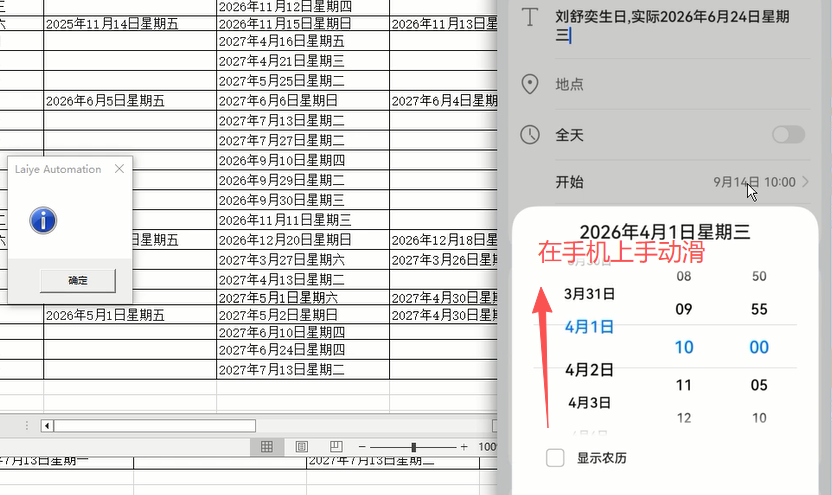Screen dimensions: 832x495
Task: Click cell starting 2027年6月4日
Action: (444, 101)
